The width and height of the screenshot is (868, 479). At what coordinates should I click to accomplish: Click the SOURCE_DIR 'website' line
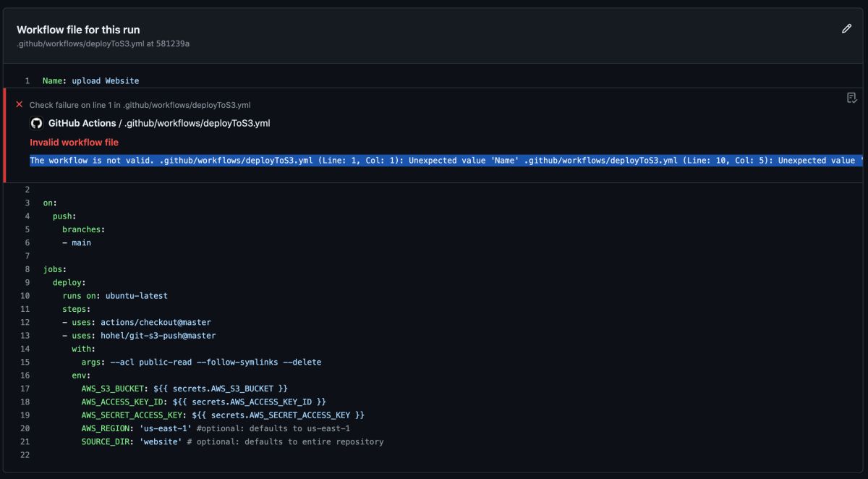232,441
